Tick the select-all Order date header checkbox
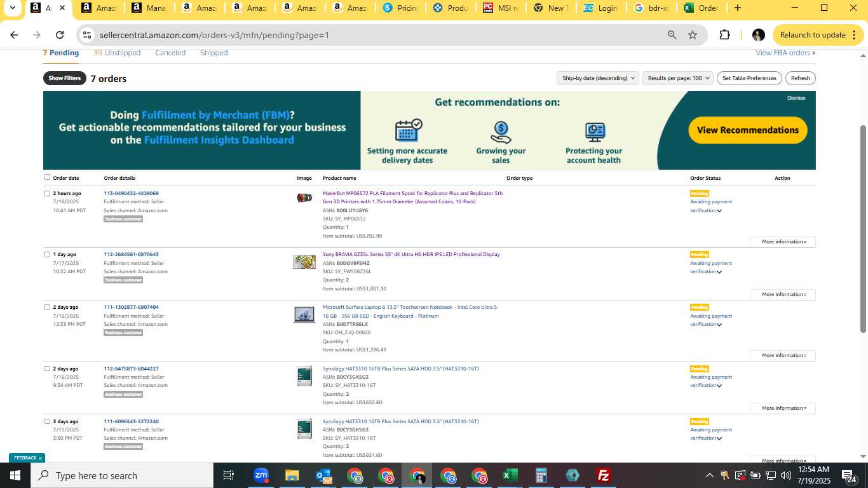 point(47,177)
